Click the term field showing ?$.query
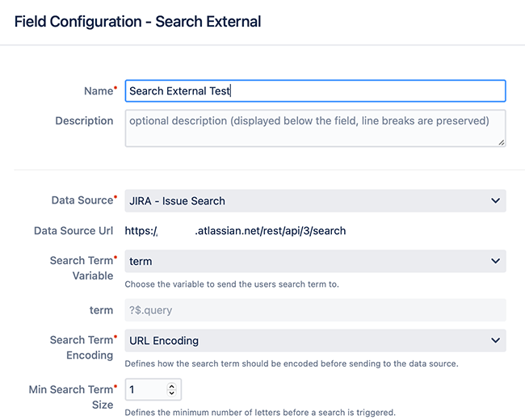The image size is (525, 420). pyautogui.click(x=315, y=310)
